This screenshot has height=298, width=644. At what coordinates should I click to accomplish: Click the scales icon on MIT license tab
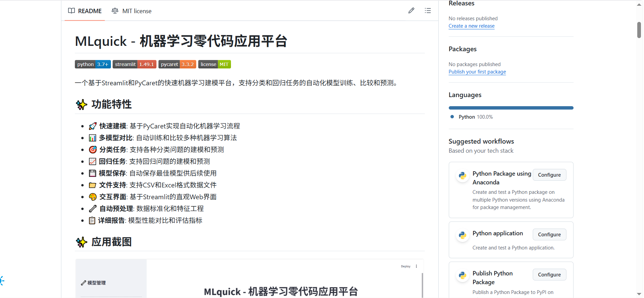pos(115,11)
